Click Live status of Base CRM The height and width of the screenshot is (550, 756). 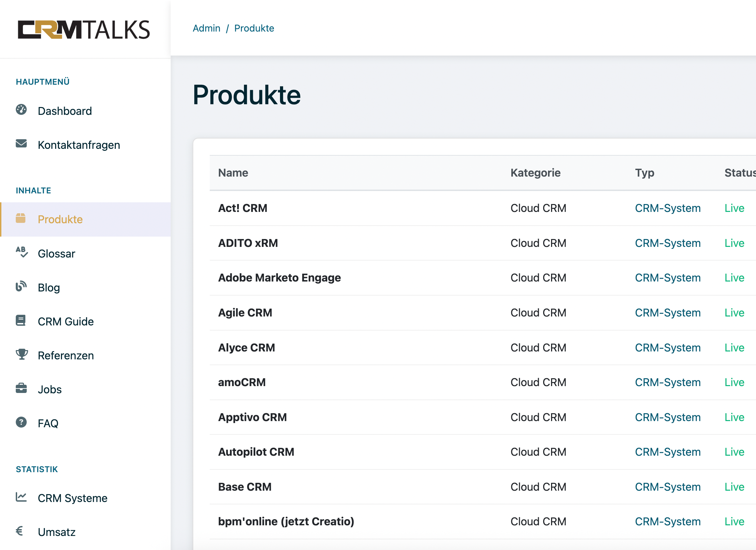[x=734, y=487]
